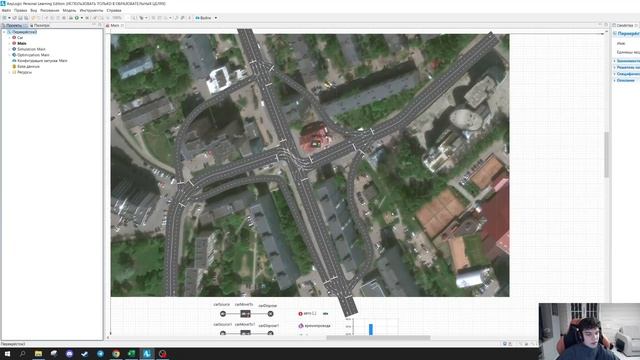This screenshot has height=360, width=640.
Task: Open the Рисование menu
Action: tap(49, 10)
